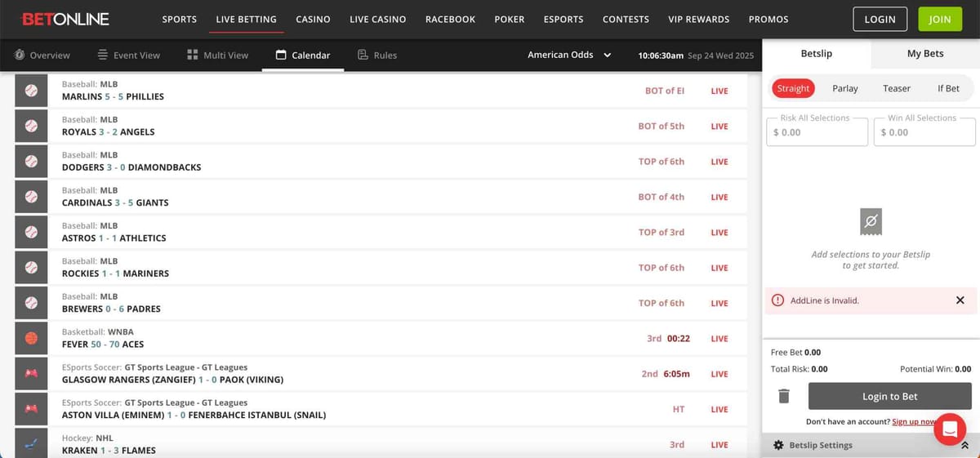The height and width of the screenshot is (458, 980).
Task: Open the Dodgers vs Diamondbacks event
Action: coord(381,162)
